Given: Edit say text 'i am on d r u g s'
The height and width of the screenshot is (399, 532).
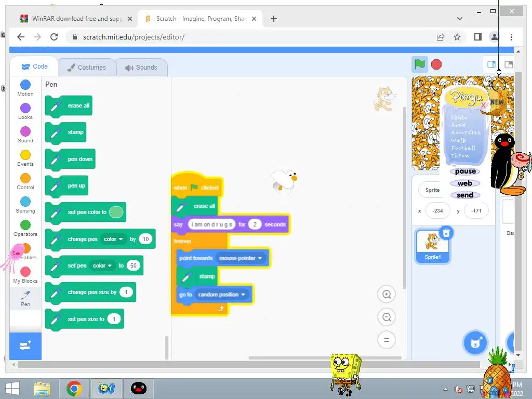Looking at the screenshot, I should (x=212, y=224).
